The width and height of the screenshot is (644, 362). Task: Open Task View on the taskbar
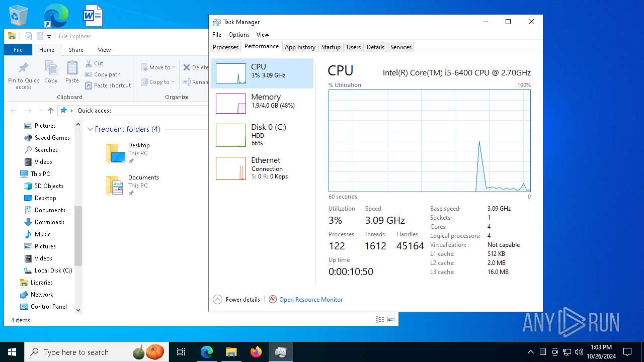pyautogui.click(x=181, y=352)
